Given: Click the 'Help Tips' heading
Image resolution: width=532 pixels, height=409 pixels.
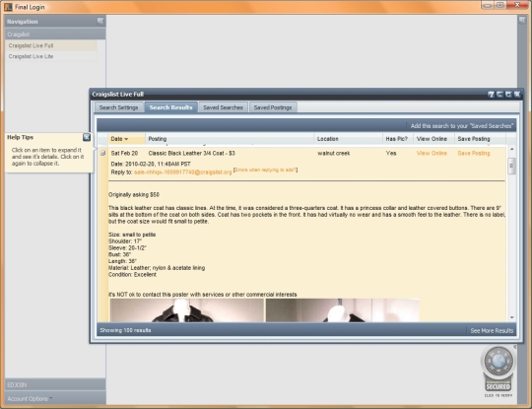Looking at the screenshot, I should pos(20,137).
